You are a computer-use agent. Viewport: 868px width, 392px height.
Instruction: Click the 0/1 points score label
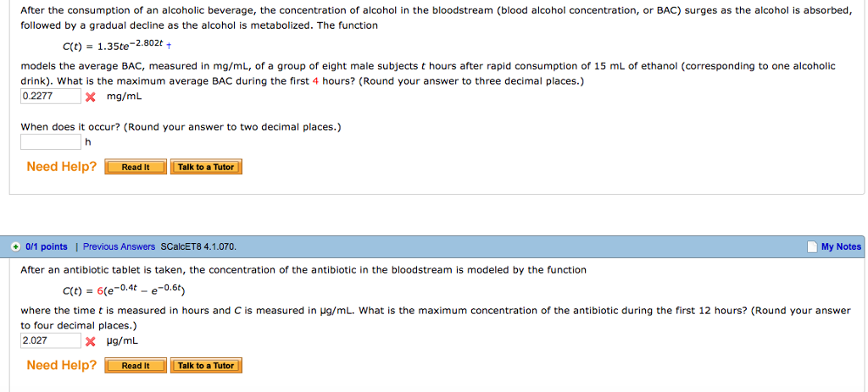47,247
